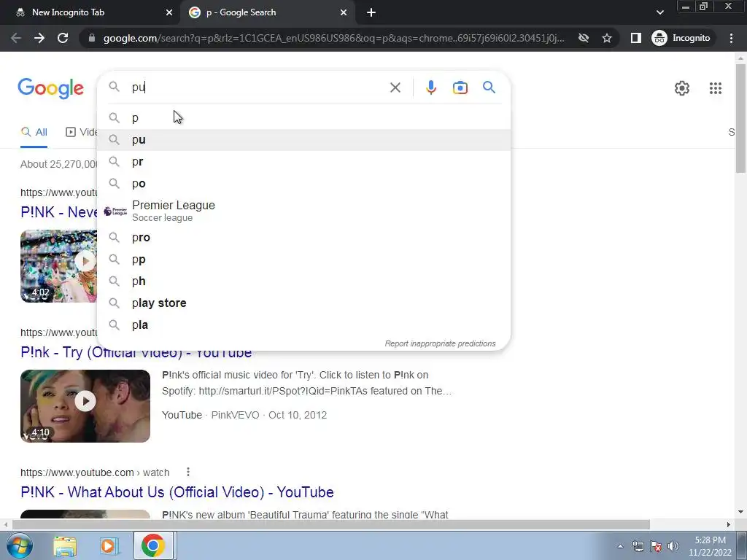Switch to the New Incognito Tab
This screenshot has height=560, width=747.
(x=90, y=13)
